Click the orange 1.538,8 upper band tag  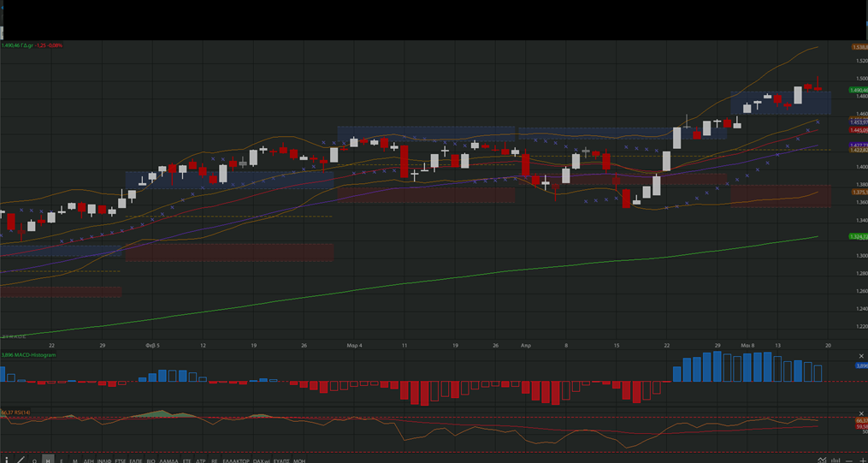tap(859, 48)
